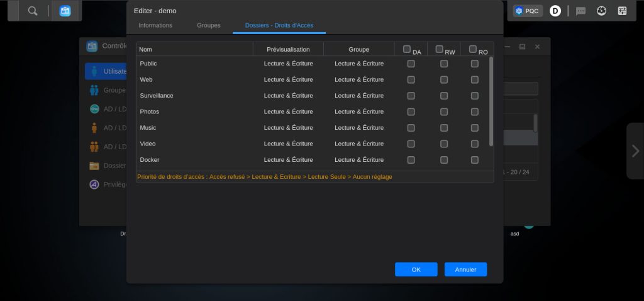Click the AD / LDAP groups icon
The image size is (644, 301).
pyautogui.click(x=94, y=147)
